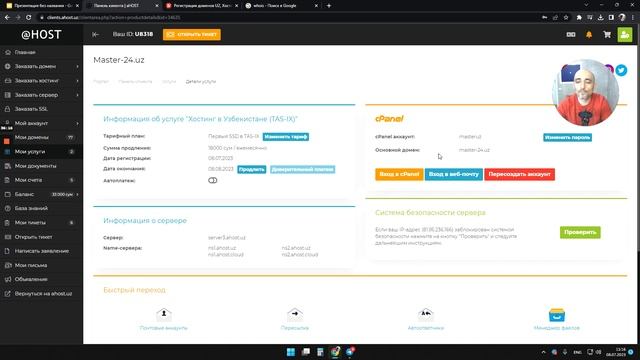Click the Вернуться на ahost.uz icon
Viewport: 640px width, 360px height.
(7, 293)
